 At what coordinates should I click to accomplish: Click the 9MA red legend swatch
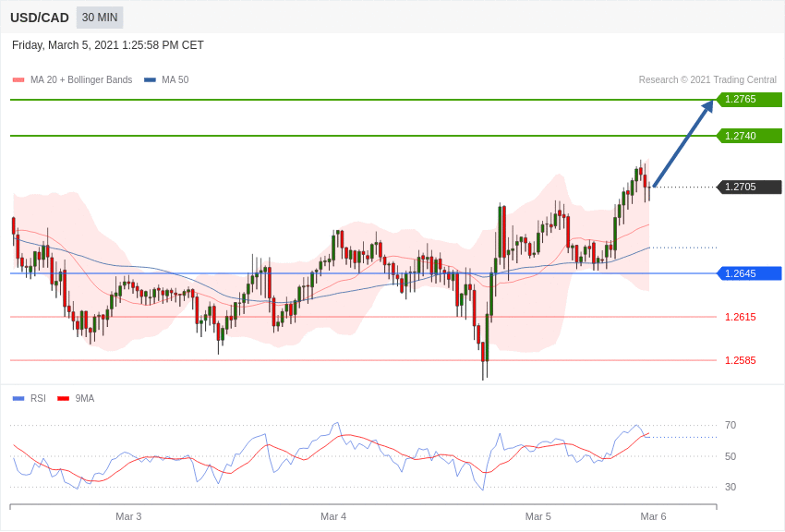click(x=64, y=398)
